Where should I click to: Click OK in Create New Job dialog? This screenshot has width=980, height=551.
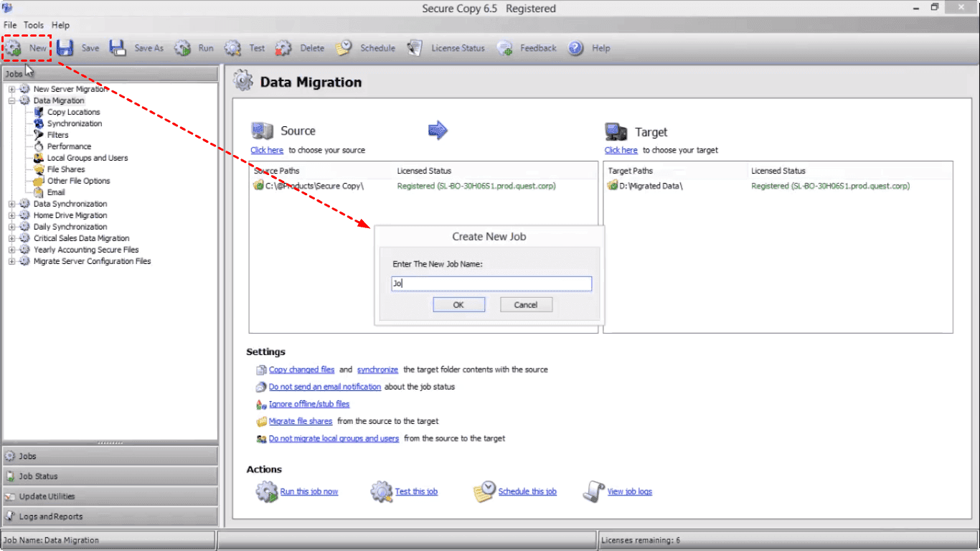458,305
